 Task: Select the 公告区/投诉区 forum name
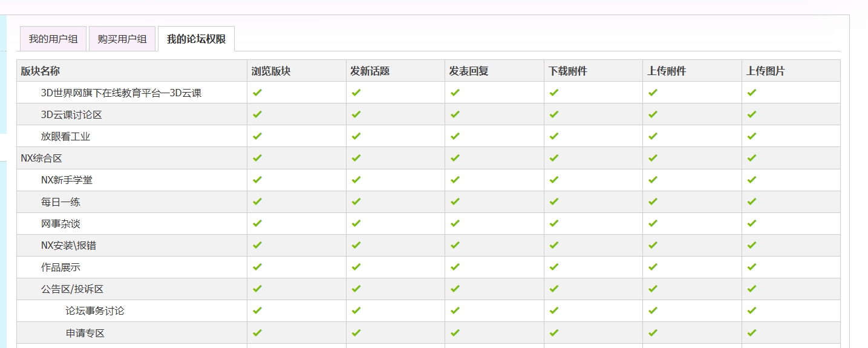click(72, 289)
